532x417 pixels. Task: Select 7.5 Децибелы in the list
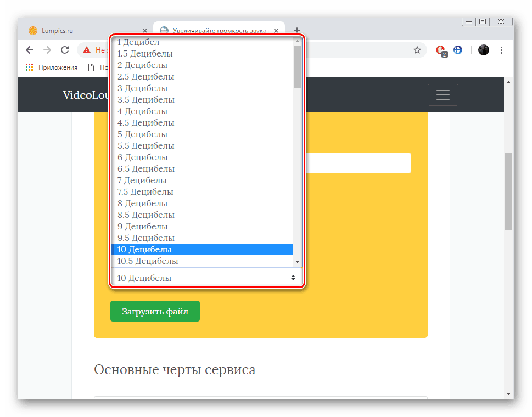pyautogui.click(x=202, y=192)
